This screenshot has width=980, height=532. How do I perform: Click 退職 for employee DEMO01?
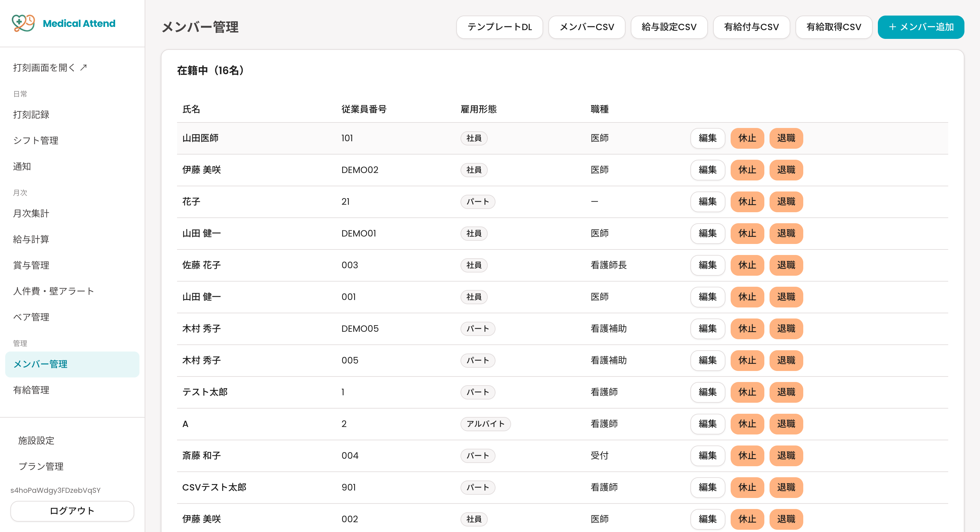[786, 233]
